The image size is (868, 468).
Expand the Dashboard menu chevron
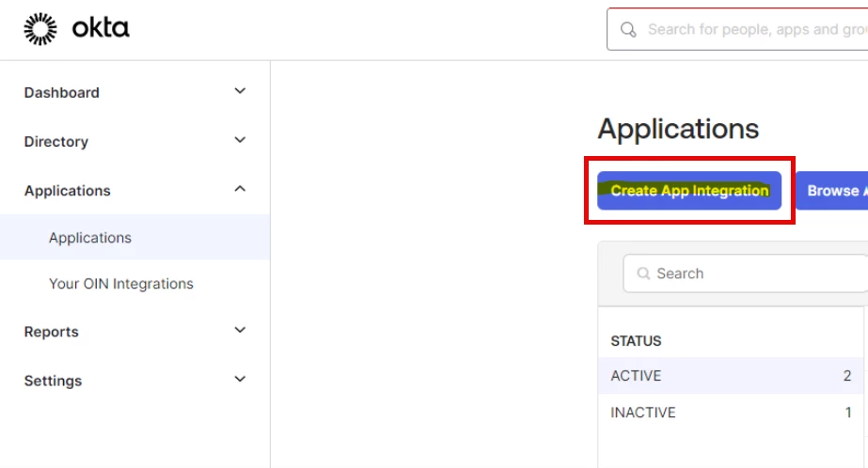[240, 91]
